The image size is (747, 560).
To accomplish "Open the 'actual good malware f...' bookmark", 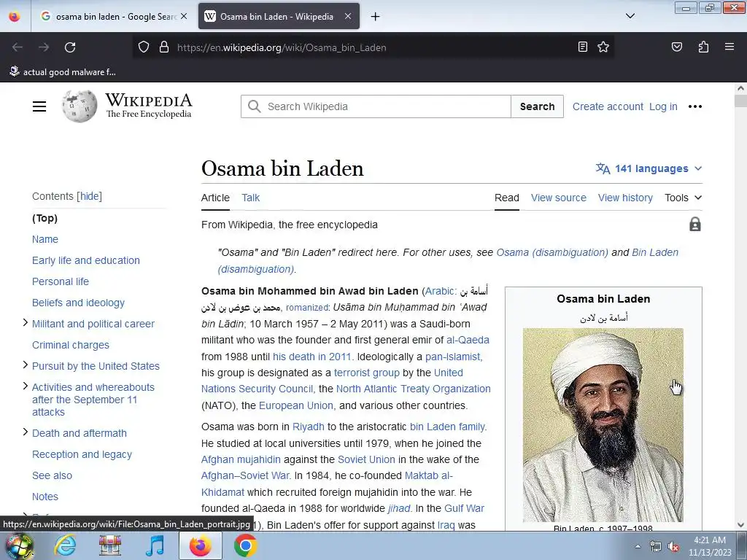I will [63, 72].
